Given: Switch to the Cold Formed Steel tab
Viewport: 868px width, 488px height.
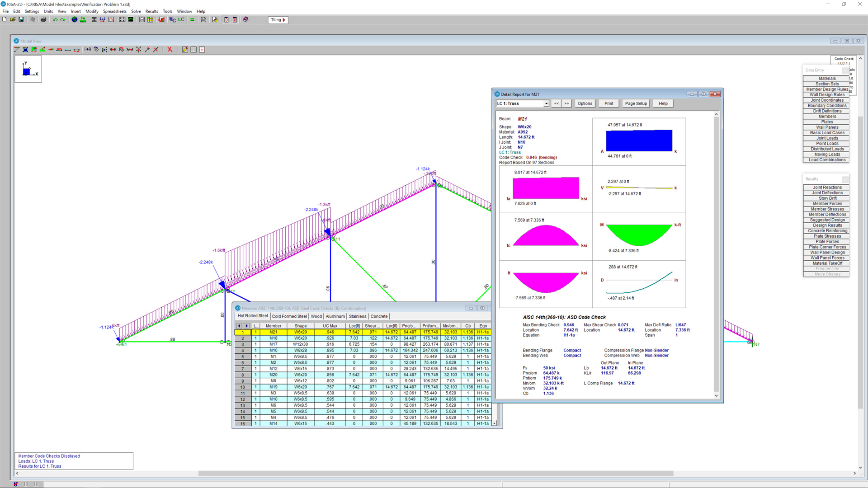Looking at the screenshot, I should pos(289,316).
